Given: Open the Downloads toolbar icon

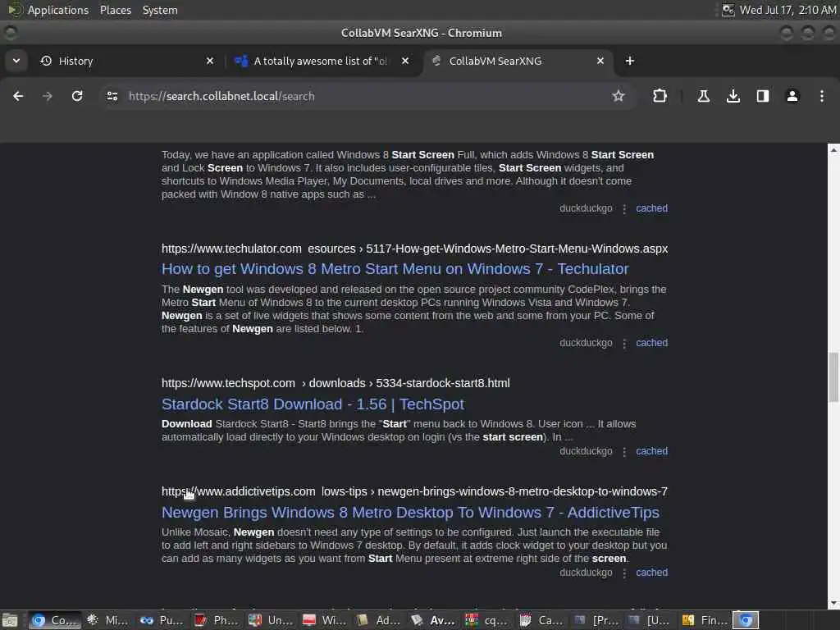Looking at the screenshot, I should point(733,96).
